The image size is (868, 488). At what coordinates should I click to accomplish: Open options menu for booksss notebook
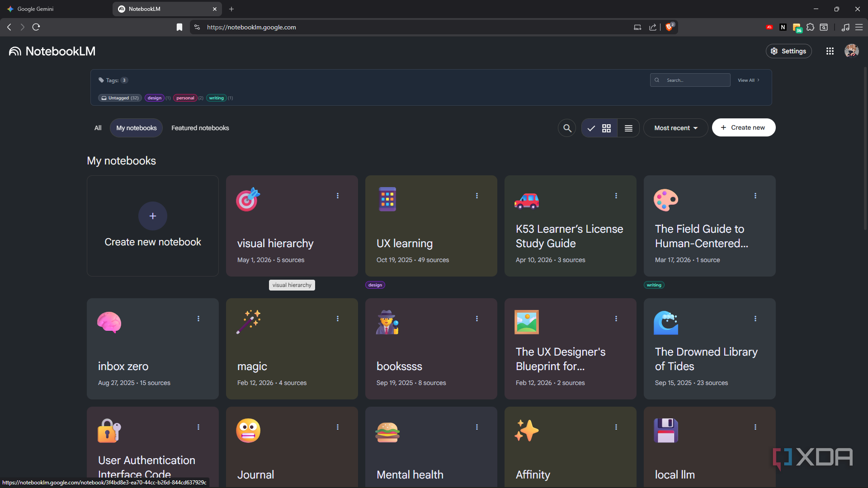477,319
